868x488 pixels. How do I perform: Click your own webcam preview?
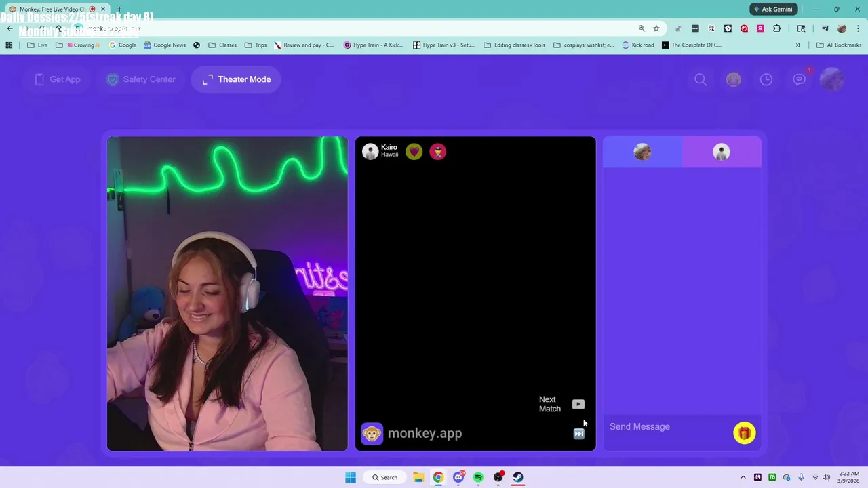[227, 293]
